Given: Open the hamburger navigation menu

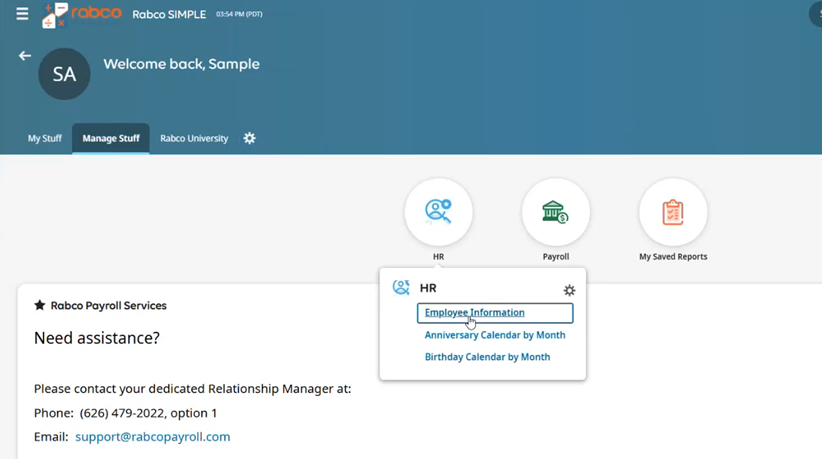Looking at the screenshot, I should 22,14.
